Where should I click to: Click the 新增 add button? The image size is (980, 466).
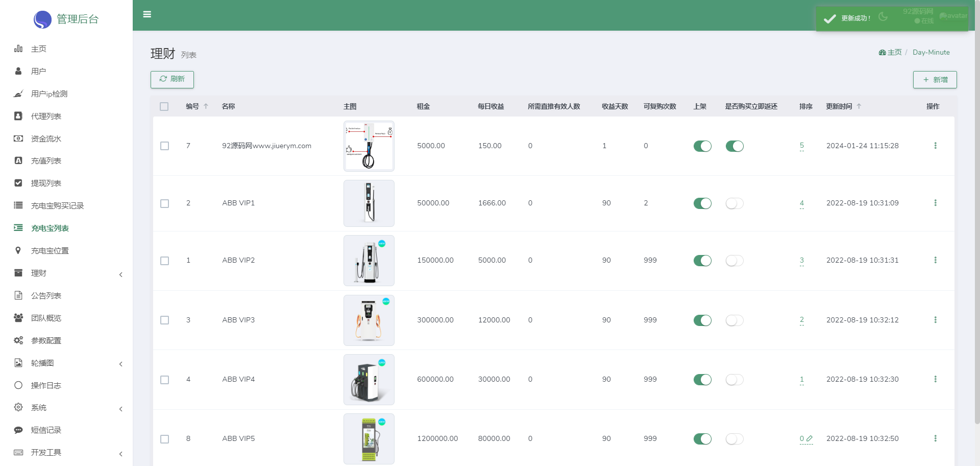[935, 80]
